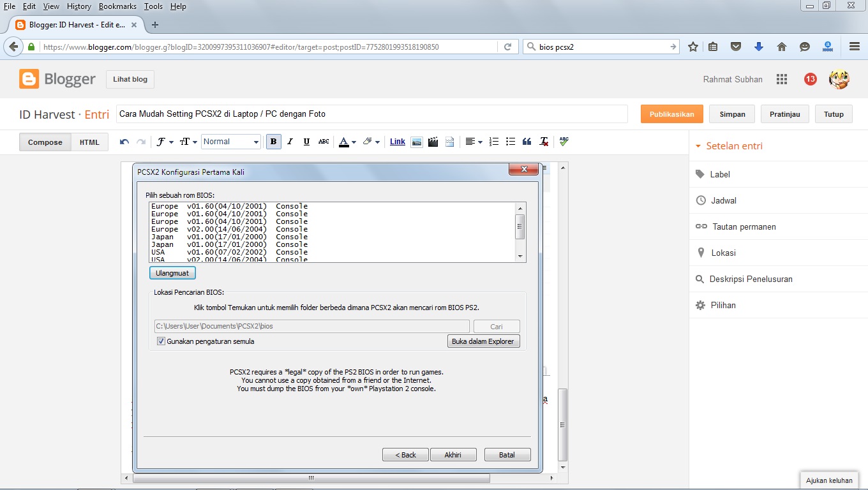Open the File menu

(x=10, y=6)
